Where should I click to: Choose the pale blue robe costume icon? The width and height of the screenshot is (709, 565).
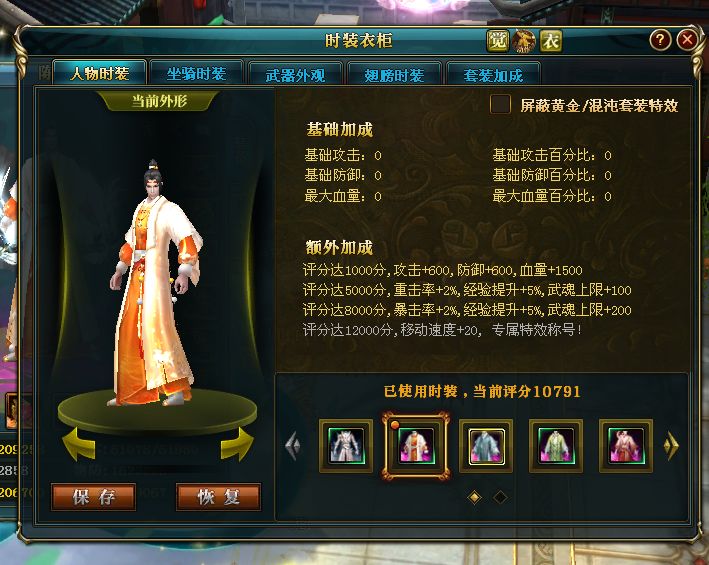(x=486, y=446)
